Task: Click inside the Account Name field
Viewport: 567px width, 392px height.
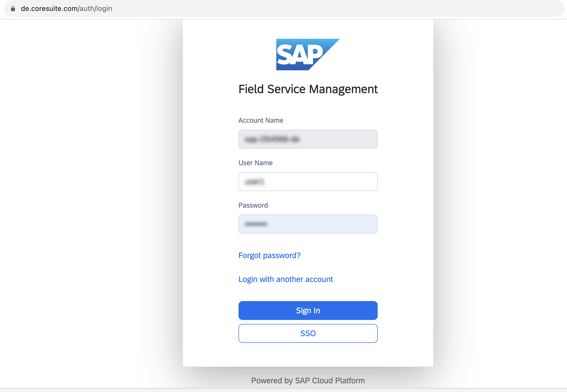Action: click(308, 139)
